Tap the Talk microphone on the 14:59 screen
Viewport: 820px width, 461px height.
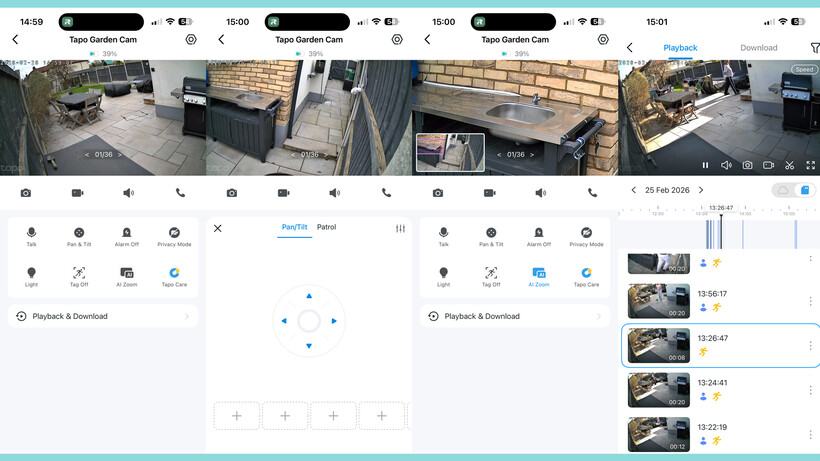31,236
